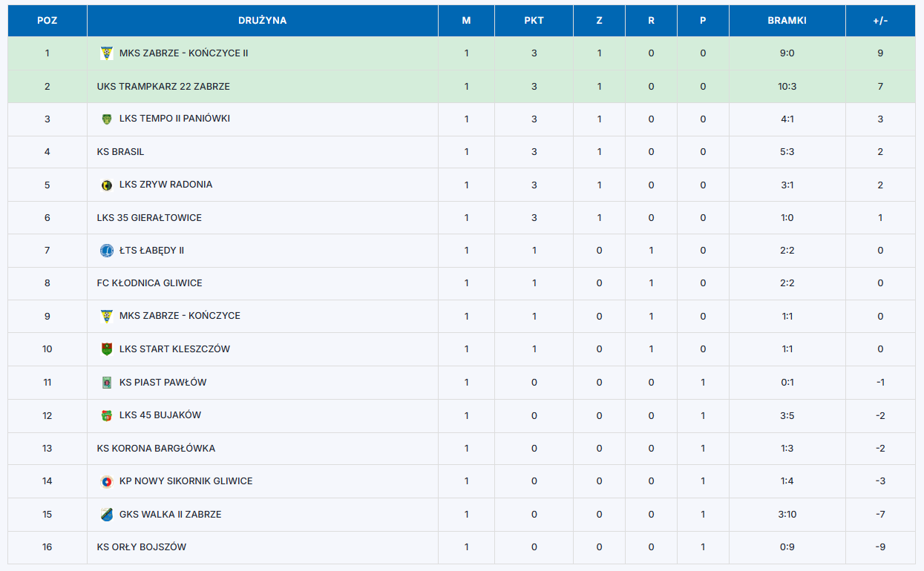Click the +/- column header
This screenshot has width=924, height=571.
click(881, 21)
